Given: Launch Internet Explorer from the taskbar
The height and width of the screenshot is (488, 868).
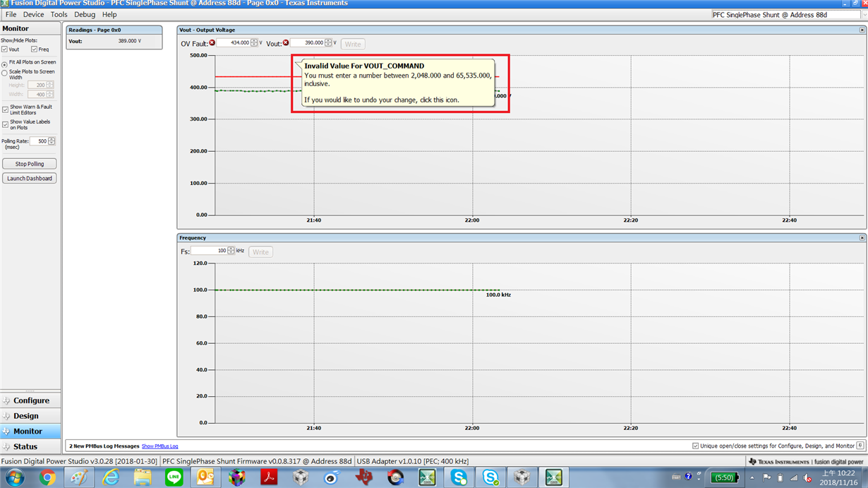Looking at the screenshot, I should point(111,477).
